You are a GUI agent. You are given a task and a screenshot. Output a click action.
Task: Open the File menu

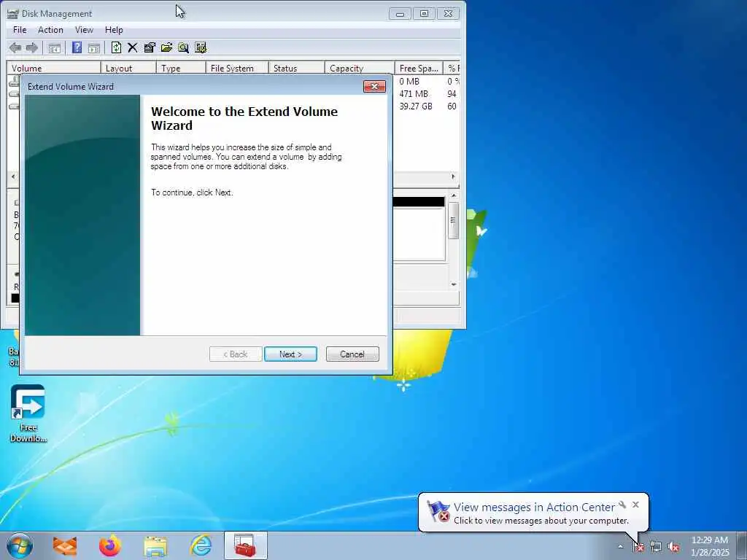tap(20, 30)
